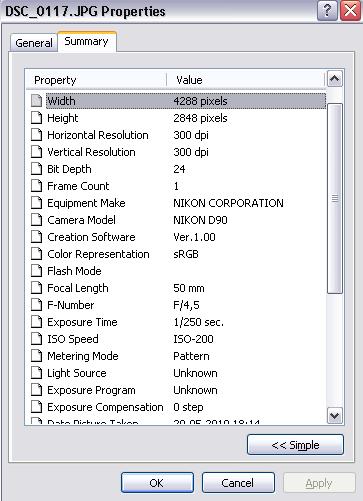Click the page icon beside Exposure Program
Viewport: 363px width, 501px height.
tap(37, 390)
